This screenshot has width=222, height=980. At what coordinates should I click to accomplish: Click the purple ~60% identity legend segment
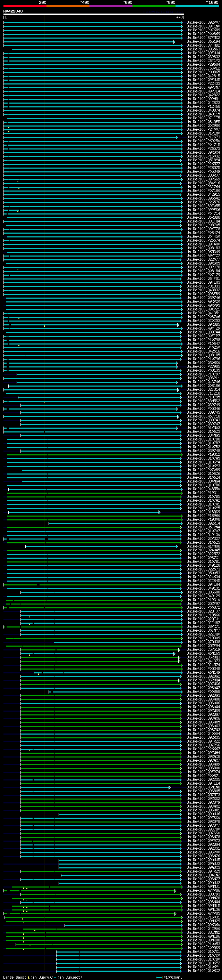click(111, 6)
